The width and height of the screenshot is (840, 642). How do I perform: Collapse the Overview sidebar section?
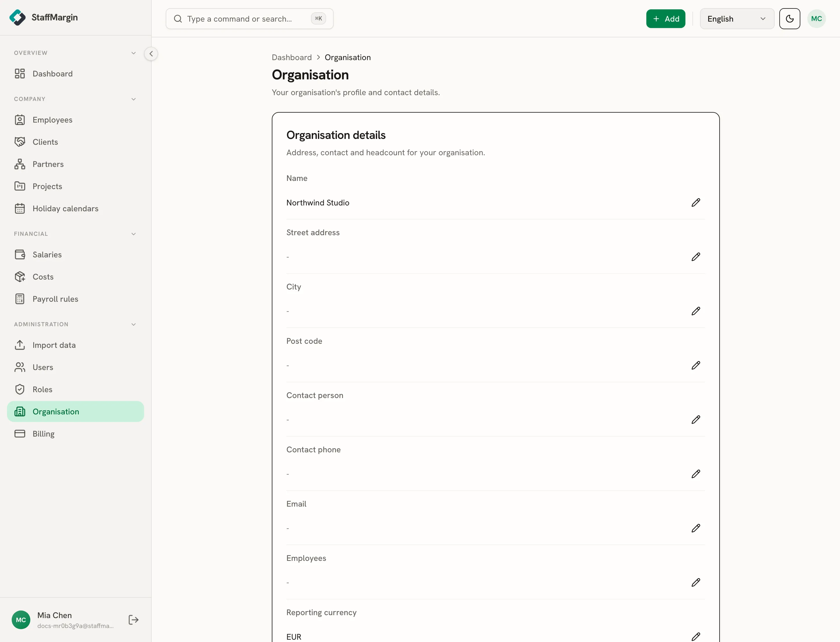133,53
